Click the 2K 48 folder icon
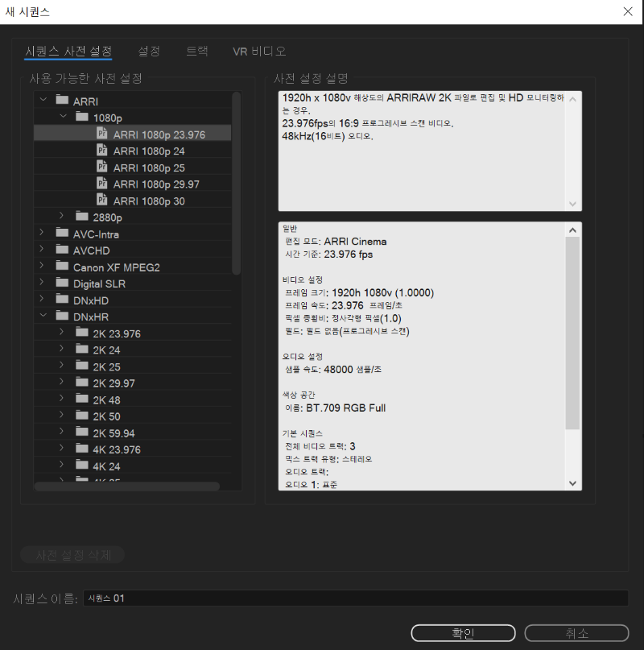This screenshot has height=650, width=644. coord(82,399)
